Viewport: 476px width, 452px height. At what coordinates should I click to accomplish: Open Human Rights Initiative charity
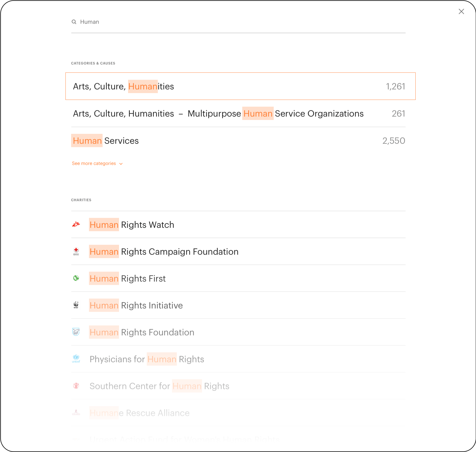click(x=136, y=305)
